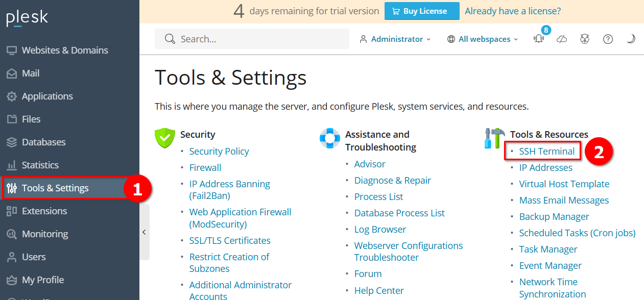
Task: Open the Administrator account dropdown
Action: tap(395, 39)
